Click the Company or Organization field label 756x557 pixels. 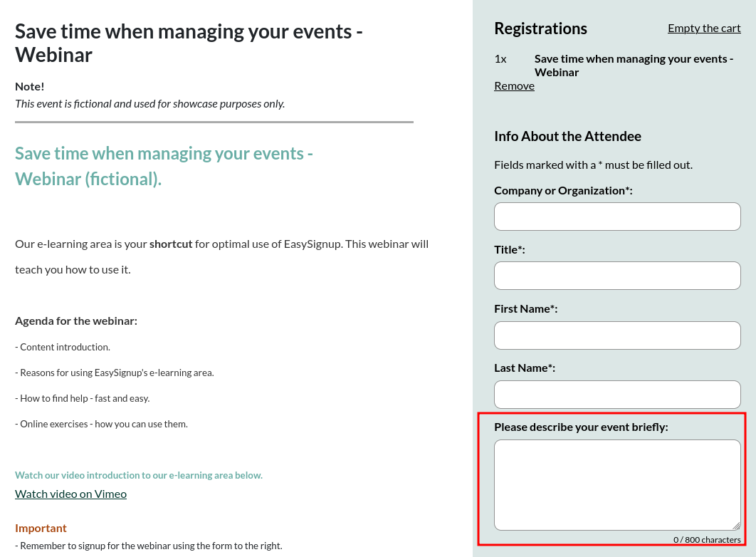563,190
